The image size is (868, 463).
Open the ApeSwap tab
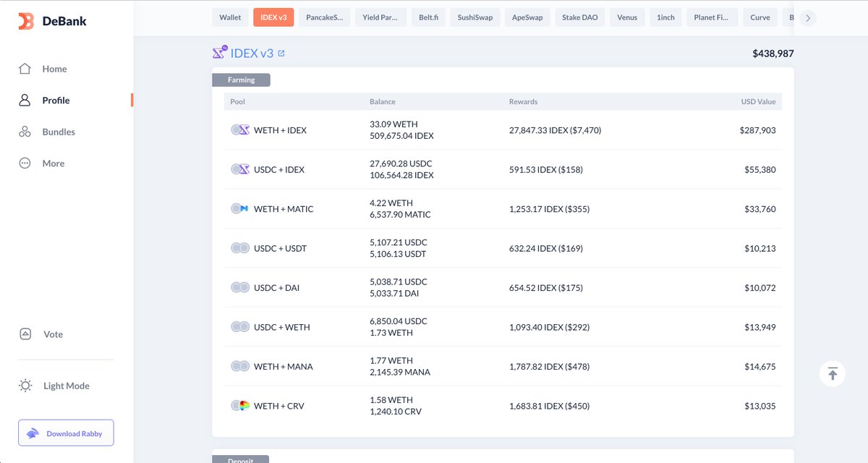tap(527, 17)
